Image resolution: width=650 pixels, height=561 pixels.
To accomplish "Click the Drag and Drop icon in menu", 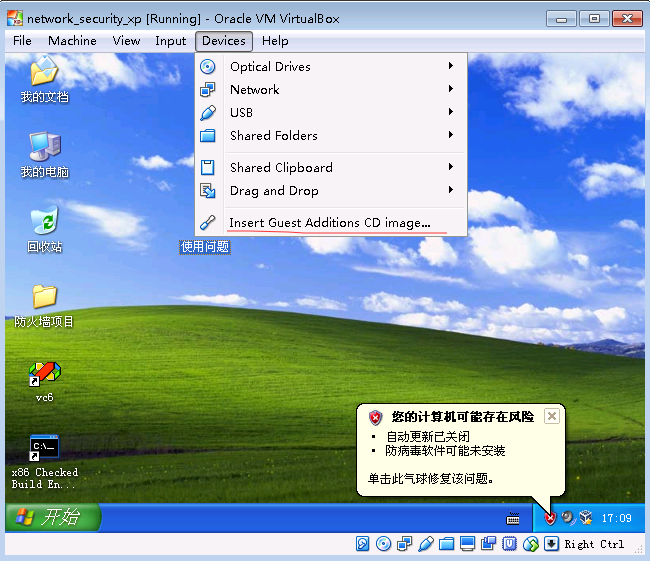I will click(x=207, y=191).
